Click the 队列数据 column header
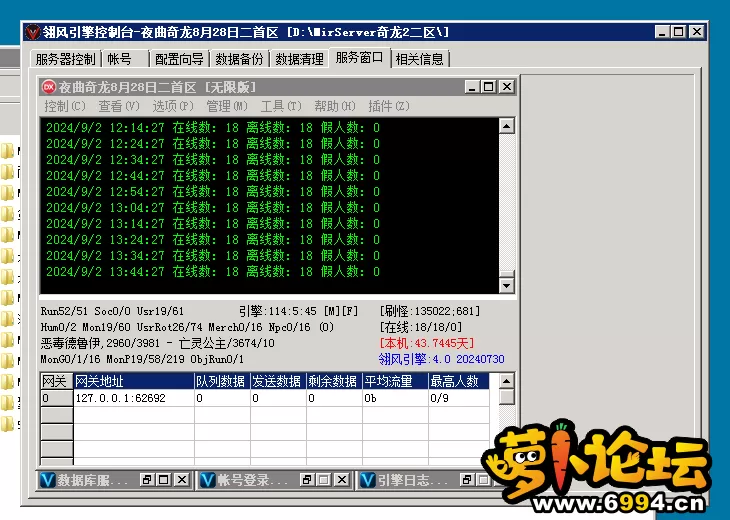 pyautogui.click(x=222, y=381)
